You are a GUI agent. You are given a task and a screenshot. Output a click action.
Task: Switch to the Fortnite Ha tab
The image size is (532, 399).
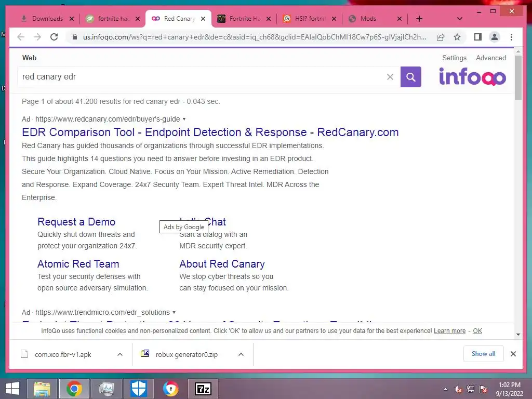pos(244,19)
